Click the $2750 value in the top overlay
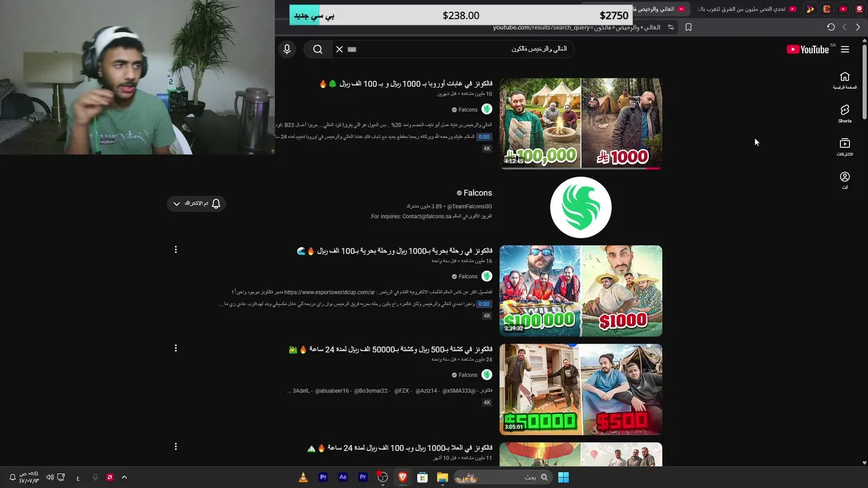The image size is (868, 488). click(614, 16)
